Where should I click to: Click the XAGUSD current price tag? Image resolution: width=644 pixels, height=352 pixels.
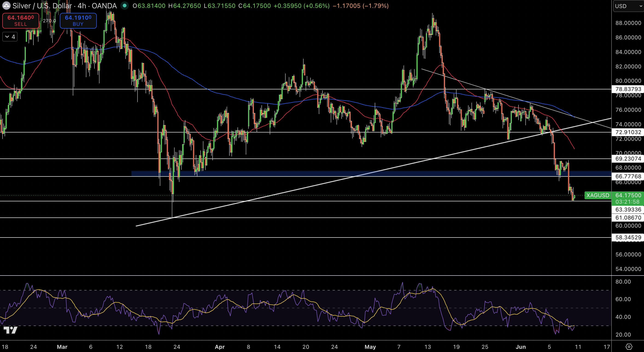598,195
